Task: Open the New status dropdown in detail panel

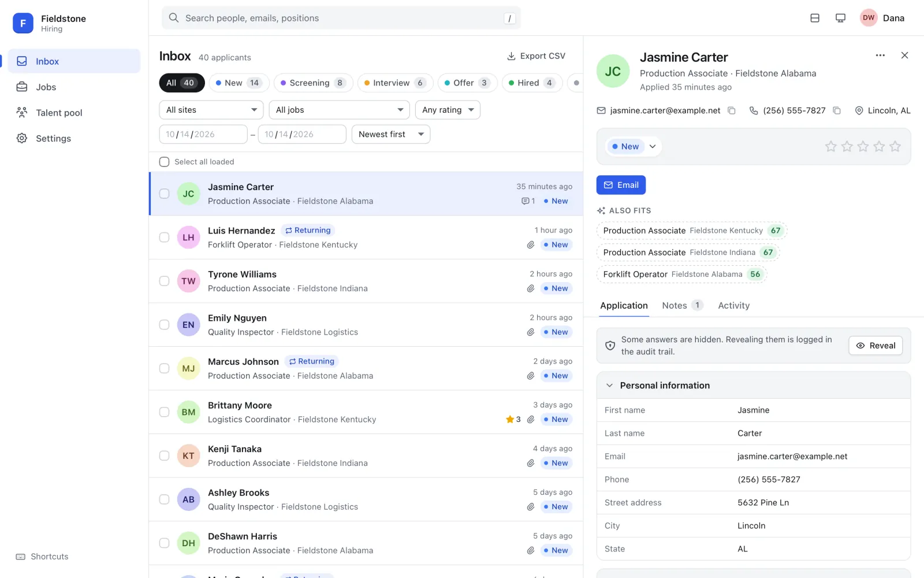Action: [634, 146]
